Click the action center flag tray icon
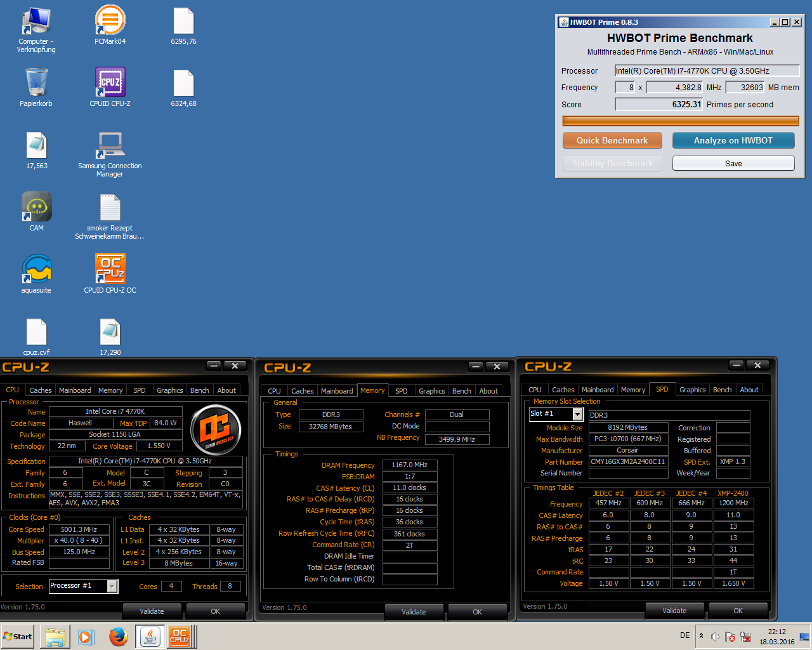812x650 pixels. pos(730,637)
